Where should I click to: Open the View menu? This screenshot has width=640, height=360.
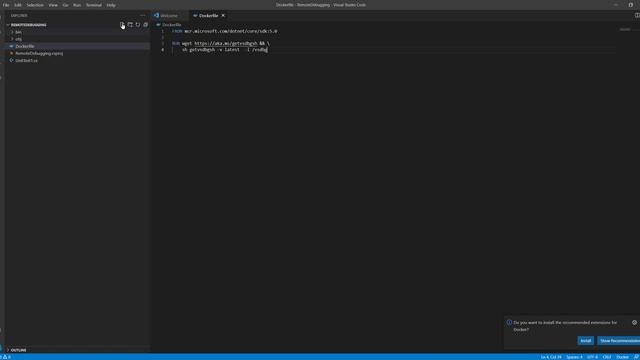coord(53,5)
